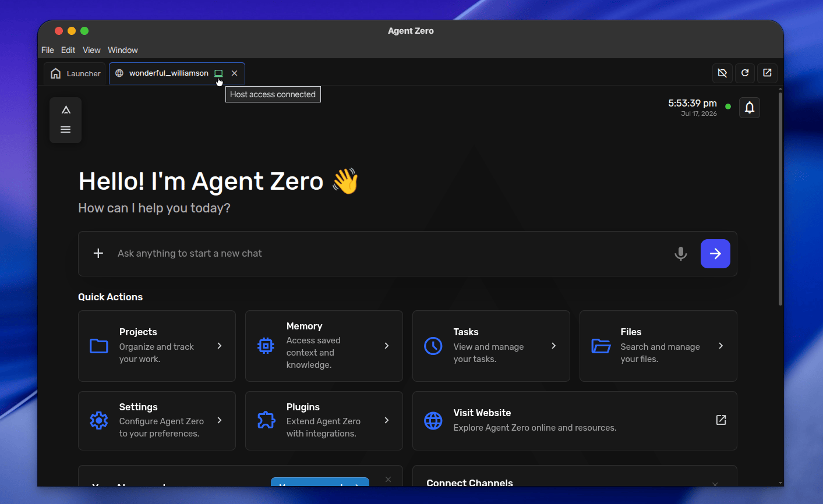Click the chevron on the Projects card
823x504 pixels.
click(220, 346)
